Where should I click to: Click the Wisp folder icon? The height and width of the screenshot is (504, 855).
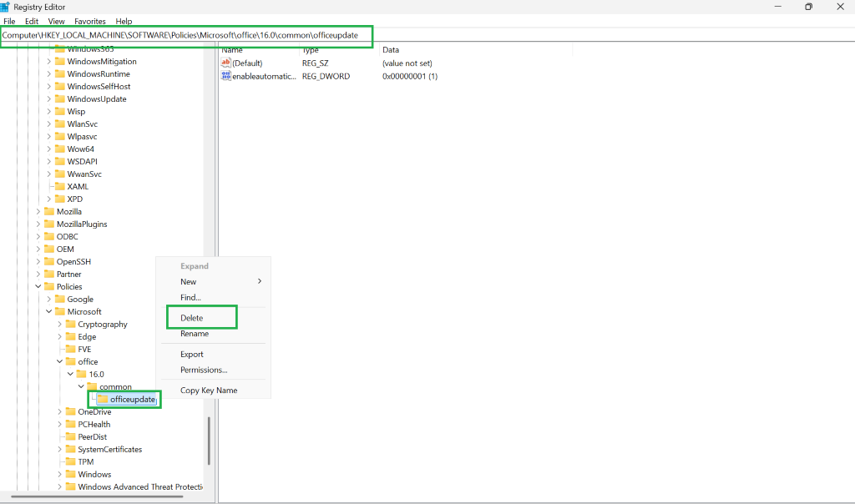point(60,112)
